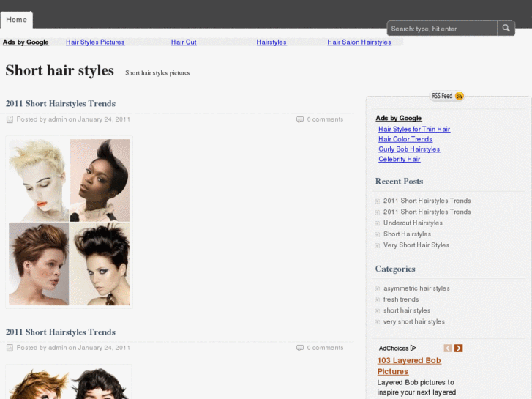Click the second post's hairstyle image
The height and width of the screenshot is (399, 532).
pos(69,382)
